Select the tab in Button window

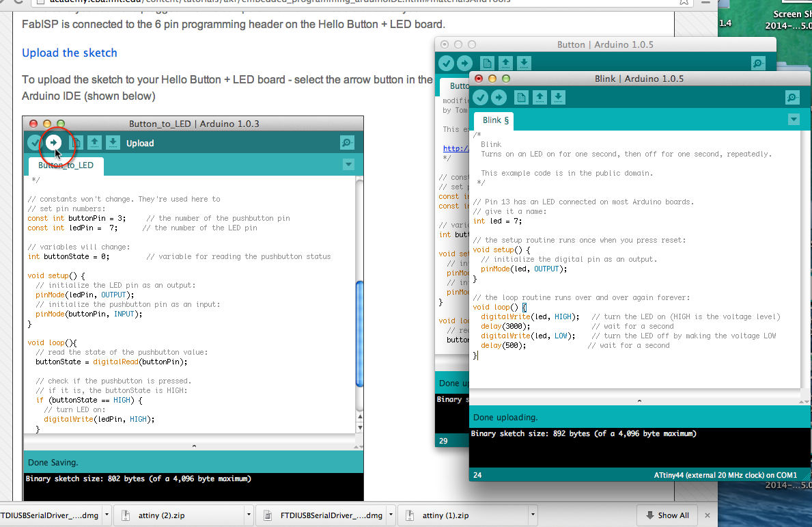(x=456, y=86)
